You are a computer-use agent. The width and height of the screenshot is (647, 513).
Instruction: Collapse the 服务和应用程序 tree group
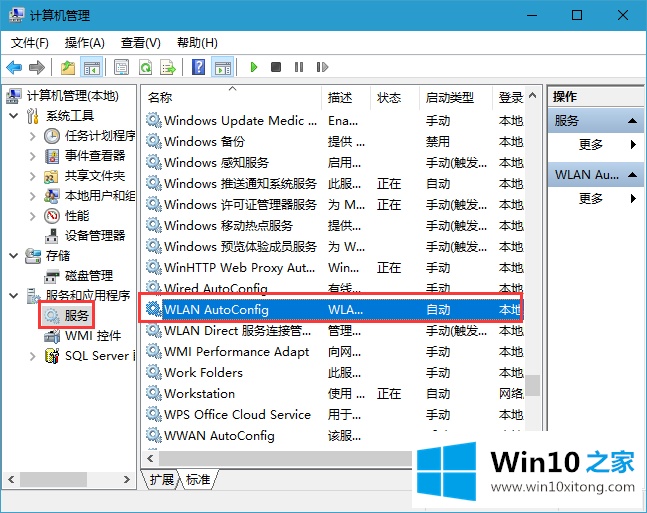[14, 296]
